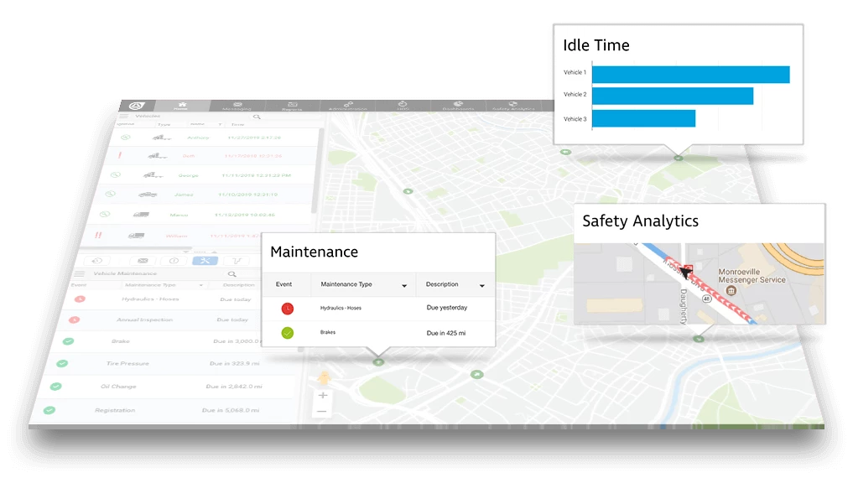Click the Vehicle Maintenance search magnifier
853x504 pixels.
[x=232, y=273]
